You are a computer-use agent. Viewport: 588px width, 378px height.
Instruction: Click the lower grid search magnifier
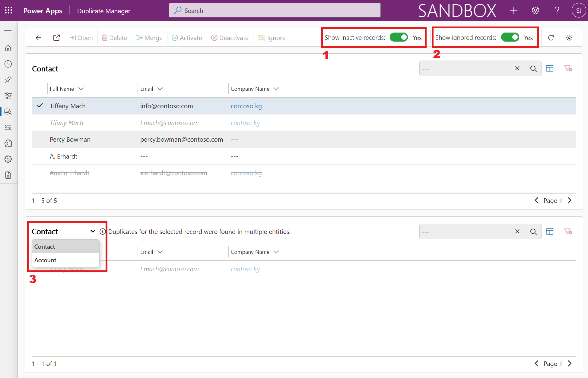(x=533, y=232)
